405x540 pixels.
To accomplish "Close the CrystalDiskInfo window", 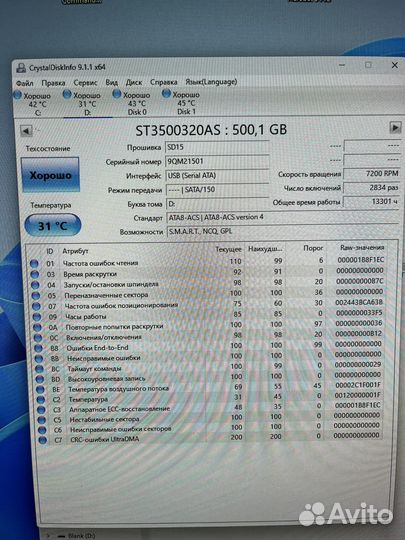I will (395, 65).
